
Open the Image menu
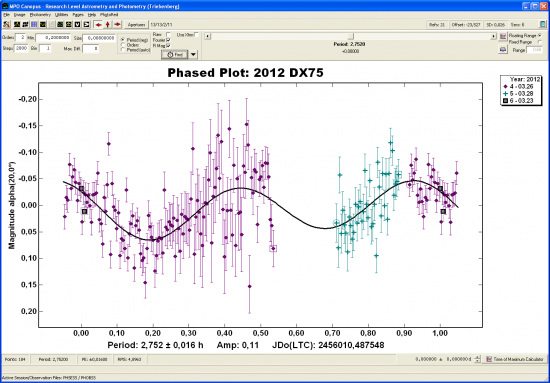pyautogui.click(x=19, y=15)
